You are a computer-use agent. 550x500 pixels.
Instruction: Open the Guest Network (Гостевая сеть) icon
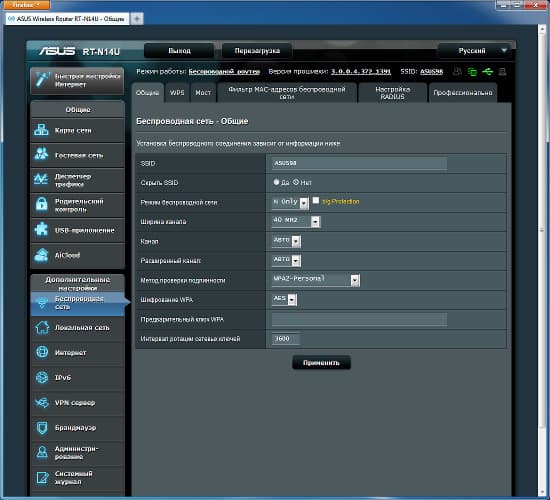coord(41,155)
